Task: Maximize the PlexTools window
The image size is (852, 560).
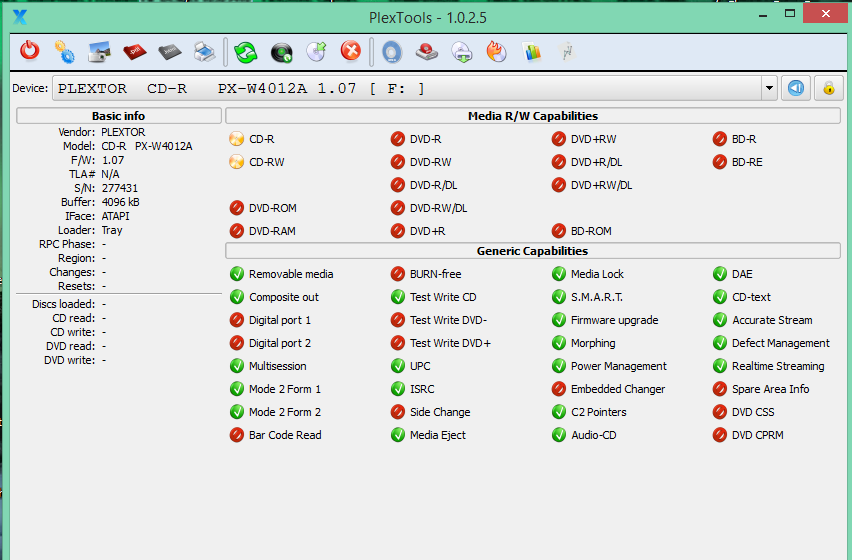Action: pos(790,14)
